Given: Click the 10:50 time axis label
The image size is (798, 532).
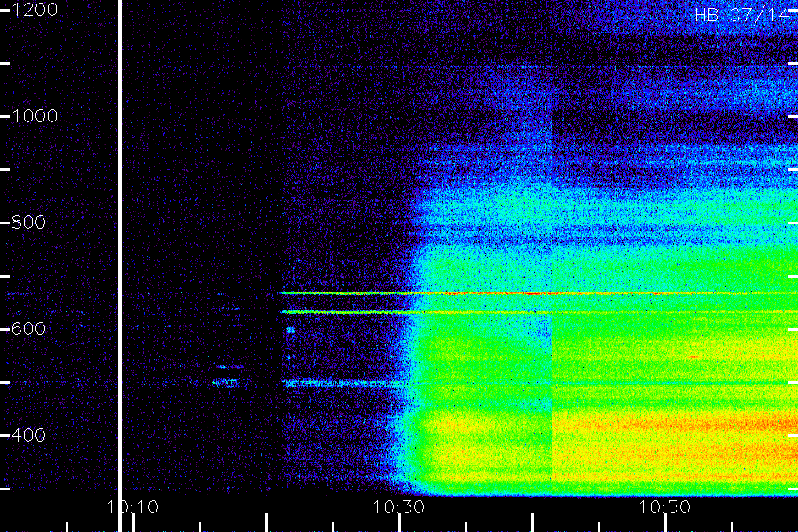Looking at the screenshot, I should pyautogui.click(x=665, y=507).
